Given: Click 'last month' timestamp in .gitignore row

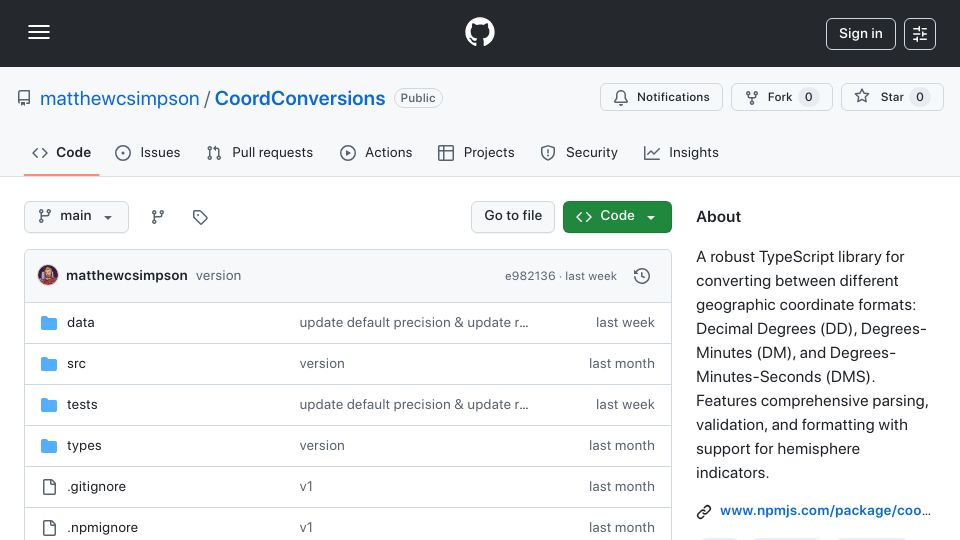Looking at the screenshot, I should pyautogui.click(x=621, y=487).
